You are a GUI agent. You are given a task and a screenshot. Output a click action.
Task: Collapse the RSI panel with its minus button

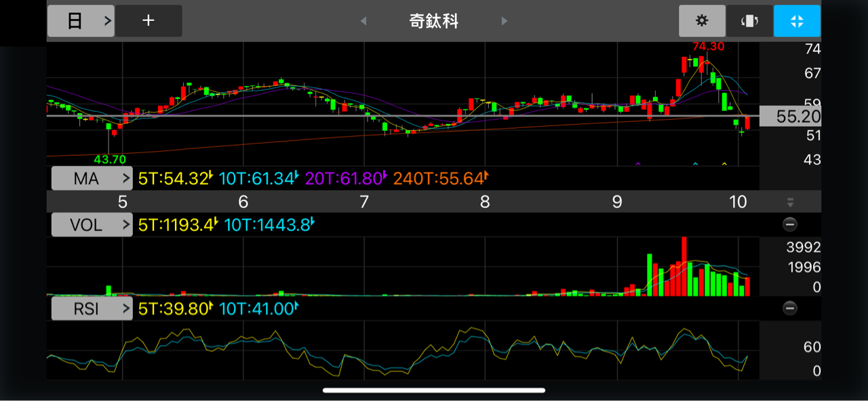[790, 309]
